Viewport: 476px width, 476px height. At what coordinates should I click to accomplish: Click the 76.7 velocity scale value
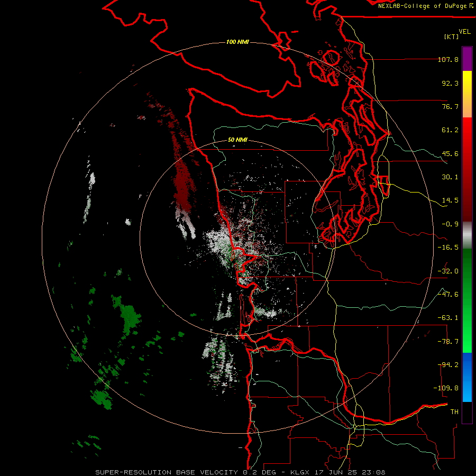(x=450, y=106)
